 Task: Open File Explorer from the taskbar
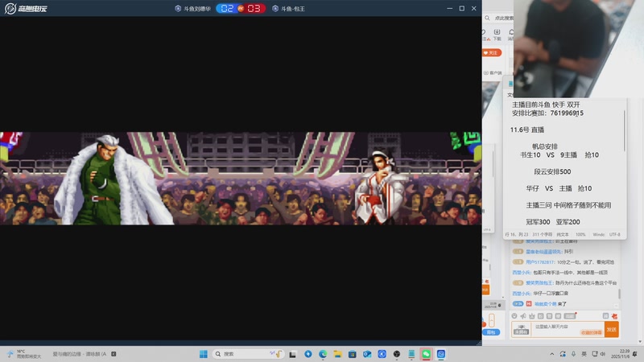point(337,354)
